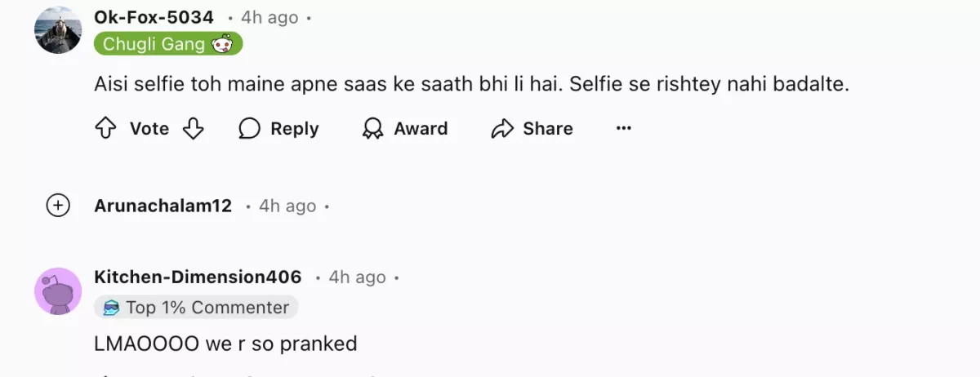The image size is (980, 377).
Task: Click the 'LMAOOOO we r so pranked' comment
Action: 226,344
